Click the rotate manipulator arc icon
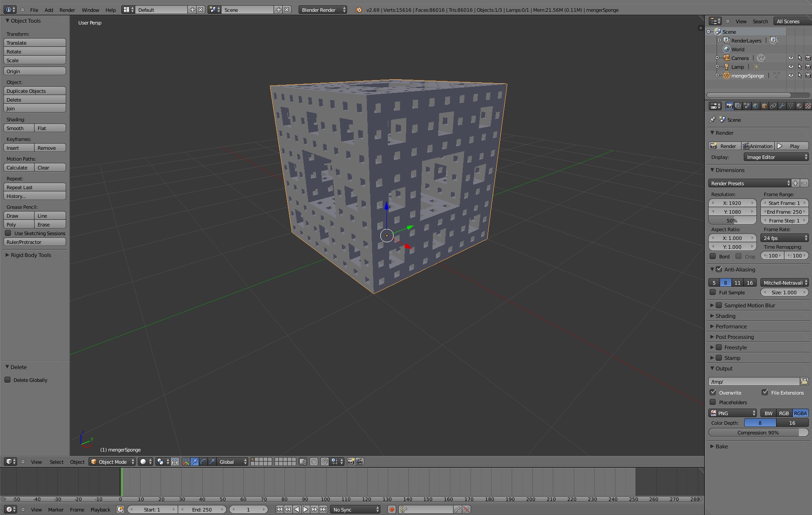 203,462
